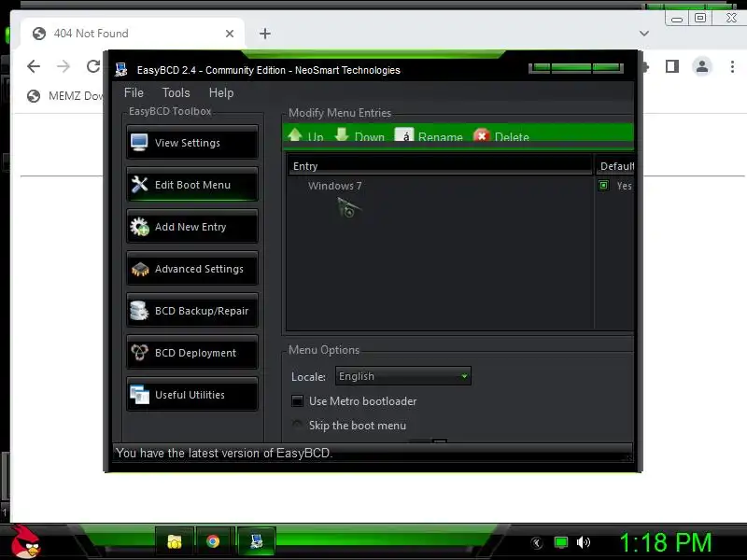Open BCD Backup/Repair section
Viewport: 747px width, 560px height.
point(192,311)
